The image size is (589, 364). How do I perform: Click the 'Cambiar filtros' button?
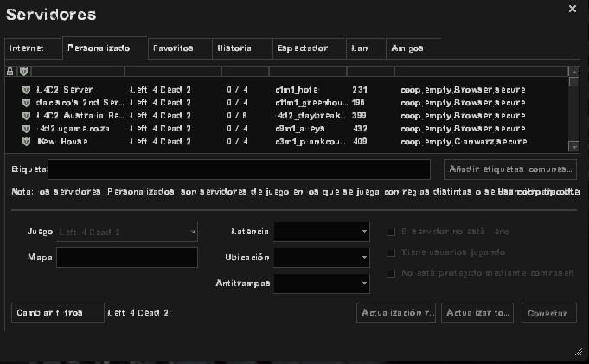58,313
